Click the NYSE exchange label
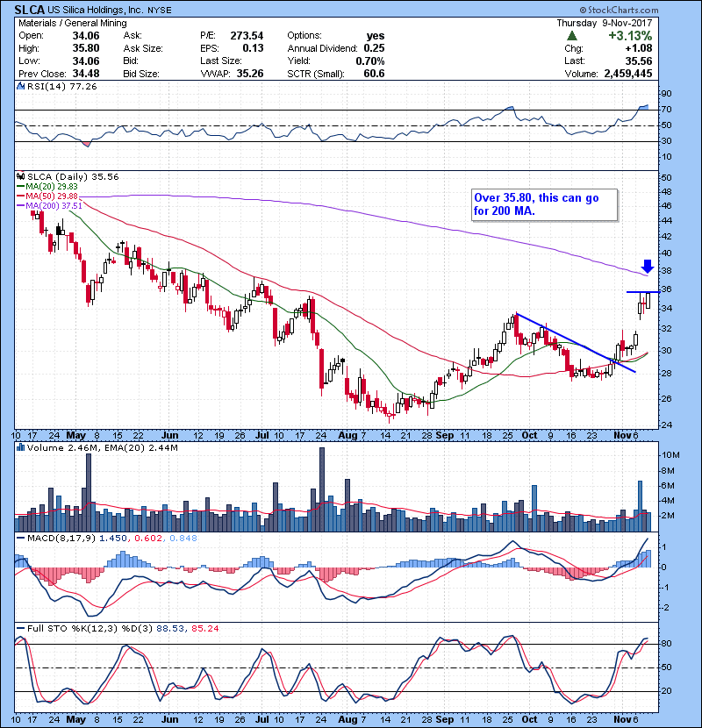This screenshot has width=702, height=728. tap(160, 11)
